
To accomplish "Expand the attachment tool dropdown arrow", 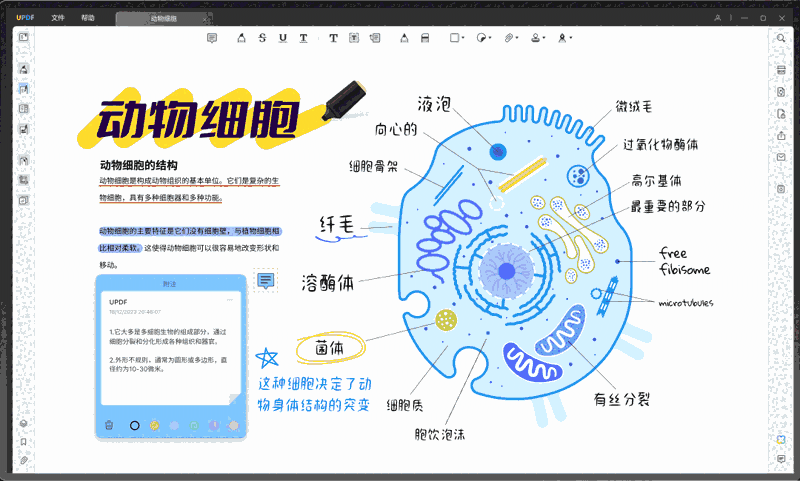I will 517,38.
